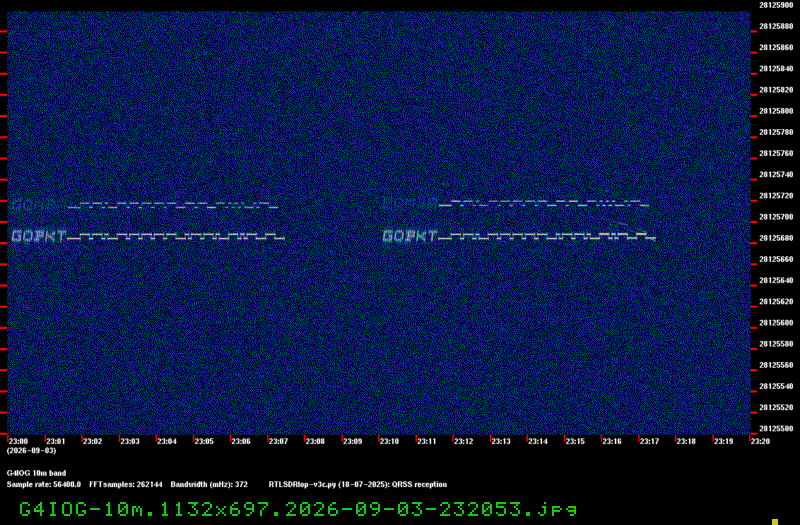Click the 23:00 time axis label
Screen dimensions: 800x525
[x=18, y=441]
